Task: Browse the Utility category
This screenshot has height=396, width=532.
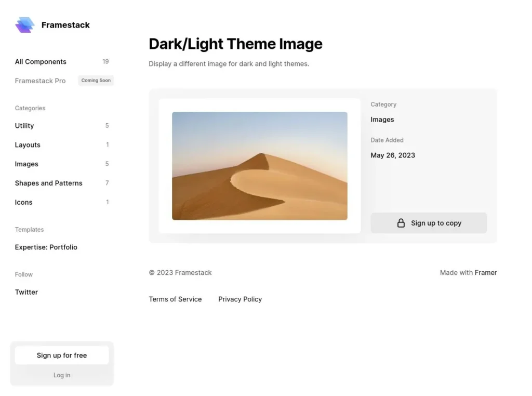Action: (x=62, y=126)
